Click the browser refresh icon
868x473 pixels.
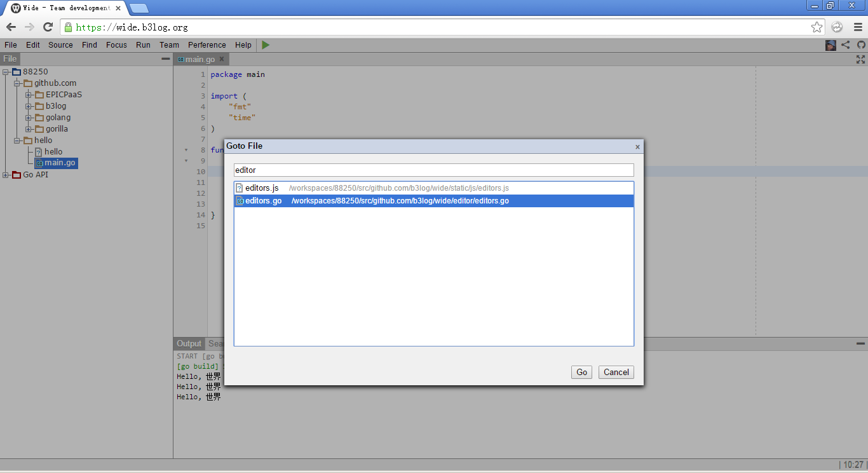[48, 28]
